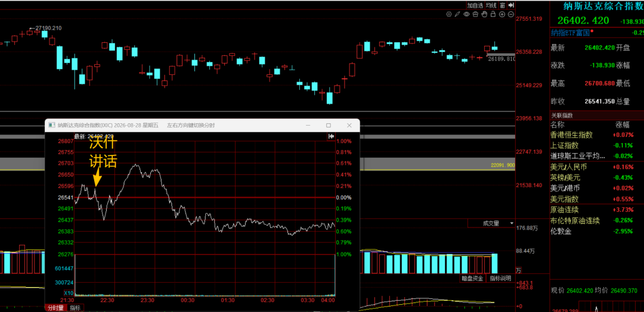Select the 美元指数 row

click(596, 199)
